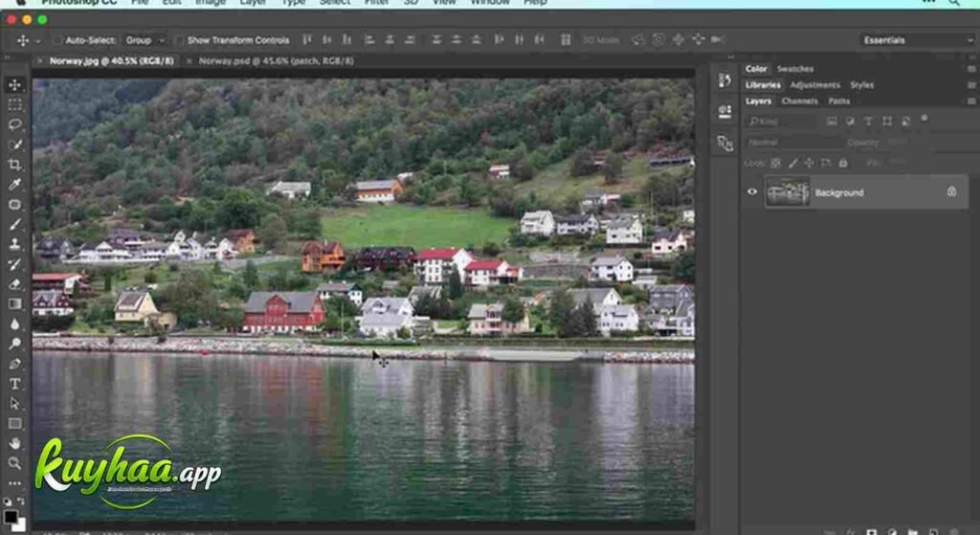Open the Essentials workspace dropdown
The width and height of the screenshot is (980, 535).
[x=917, y=40]
